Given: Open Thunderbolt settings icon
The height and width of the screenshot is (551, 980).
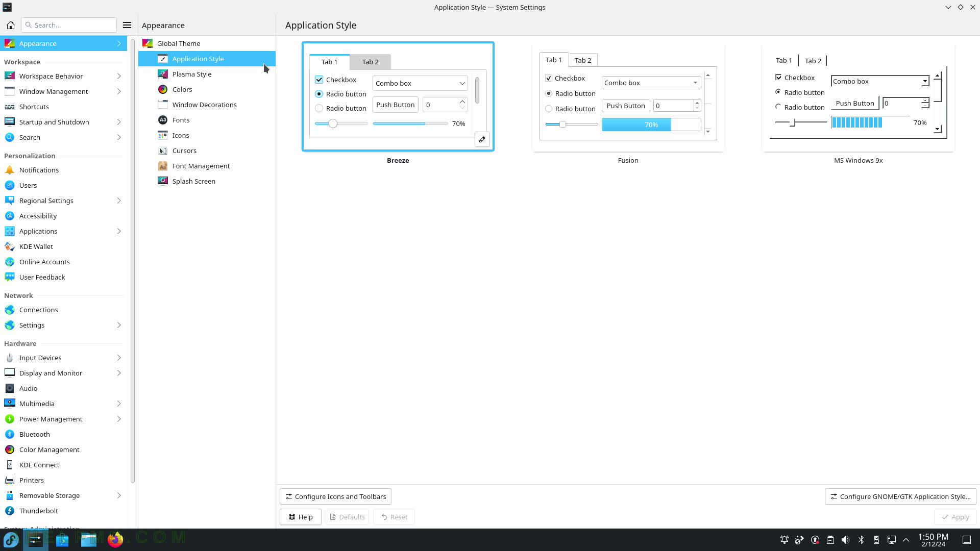Looking at the screenshot, I should 10,511.
